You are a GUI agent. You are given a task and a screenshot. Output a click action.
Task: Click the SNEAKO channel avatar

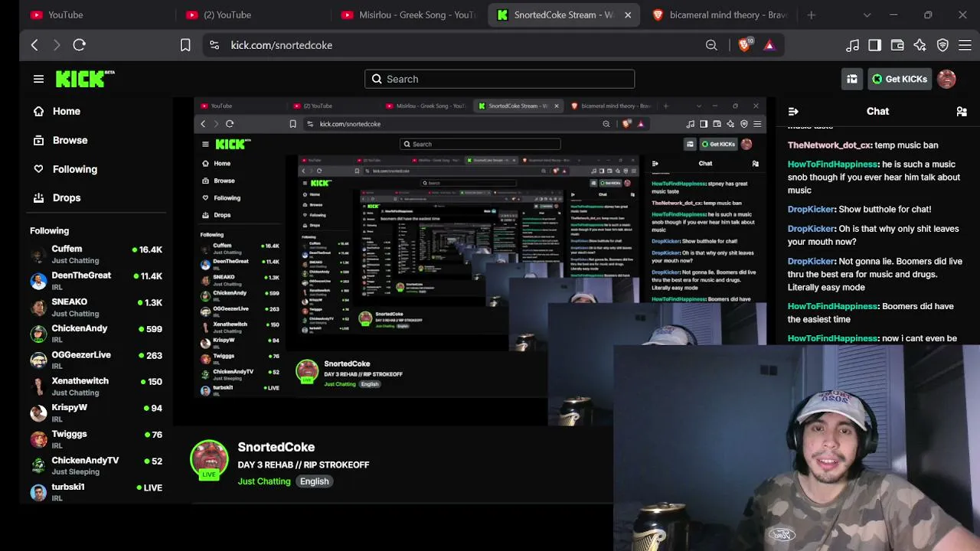point(38,308)
